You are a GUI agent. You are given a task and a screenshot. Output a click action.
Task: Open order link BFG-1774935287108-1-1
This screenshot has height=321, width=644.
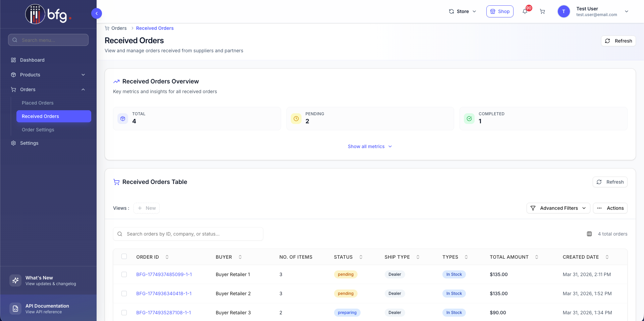163,313
